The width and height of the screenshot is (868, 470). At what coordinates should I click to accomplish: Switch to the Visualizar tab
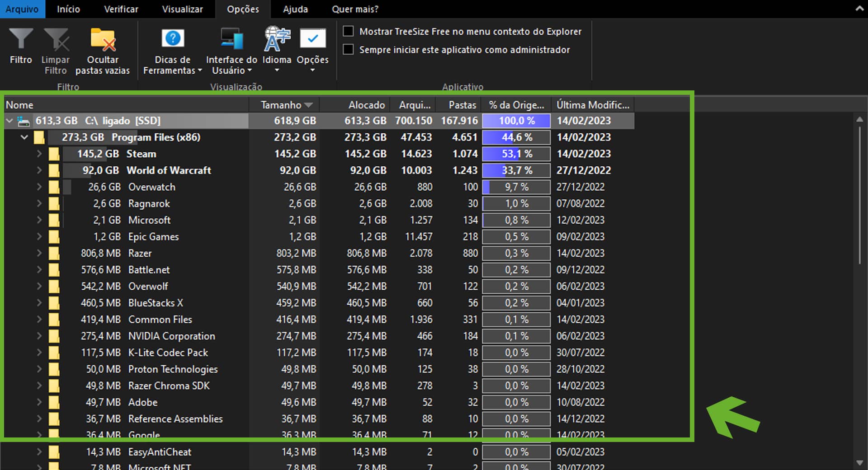(183, 9)
